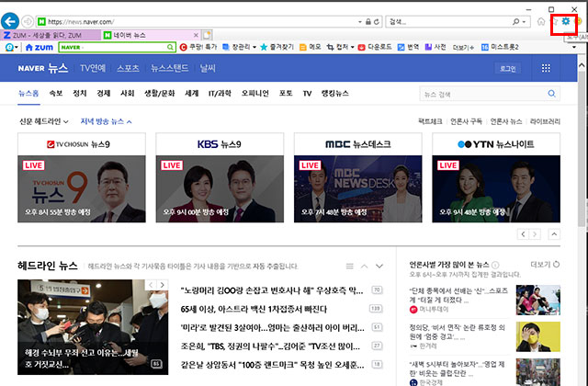The image size is (588, 386).
Task: Open the address bar history dropdown arrow
Action: 360,22
